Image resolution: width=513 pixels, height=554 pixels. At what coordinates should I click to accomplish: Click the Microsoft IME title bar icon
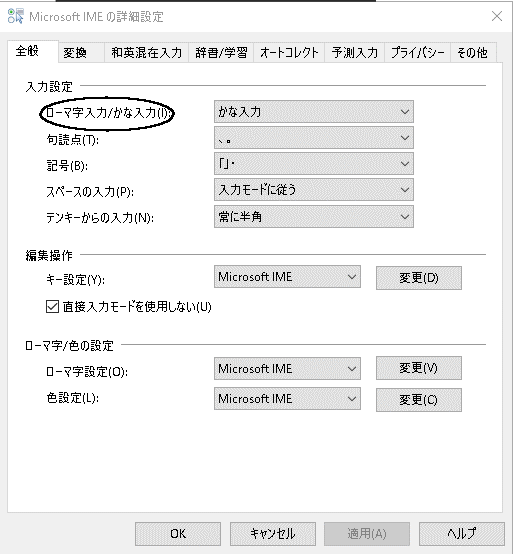[16, 16]
